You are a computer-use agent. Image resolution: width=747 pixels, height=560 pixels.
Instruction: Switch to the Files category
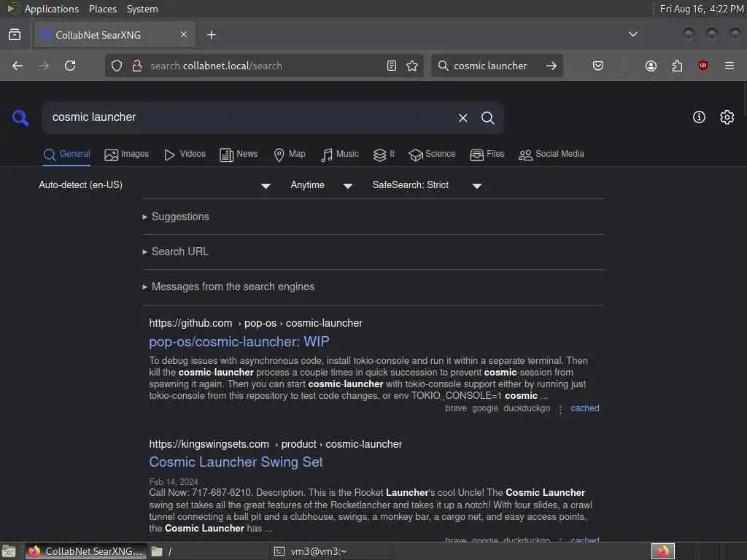pyautogui.click(x=487, y=155)
